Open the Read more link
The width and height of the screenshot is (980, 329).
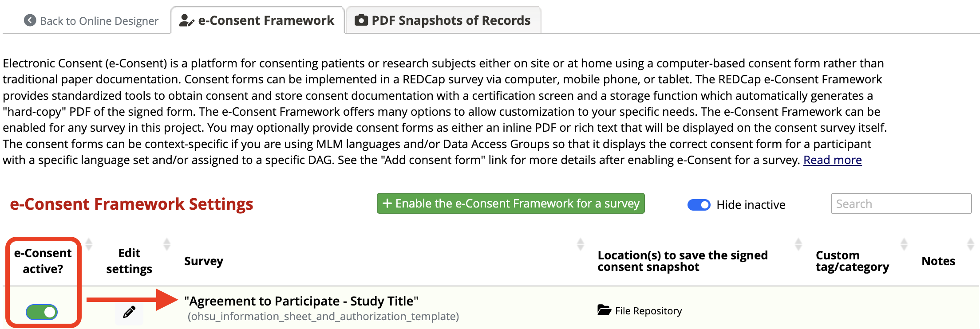(x=832, y=160)
